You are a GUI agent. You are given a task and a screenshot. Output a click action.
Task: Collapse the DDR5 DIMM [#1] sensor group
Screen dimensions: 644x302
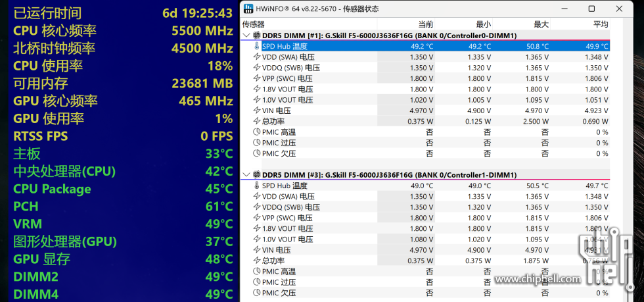(246, 36)
